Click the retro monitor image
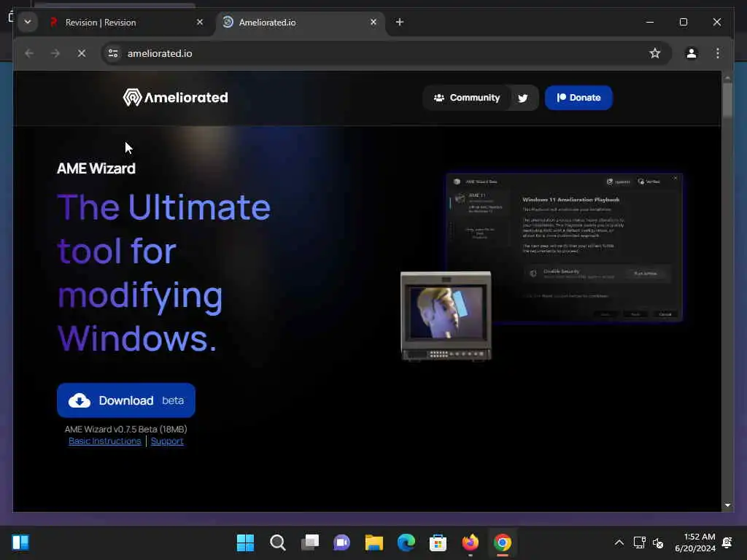 [446, 316]
